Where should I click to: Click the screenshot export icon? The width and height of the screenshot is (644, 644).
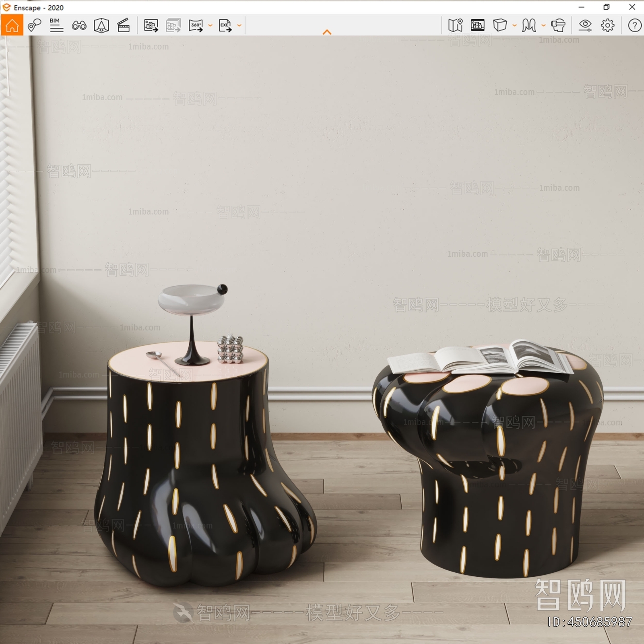[x=151, y=25]
